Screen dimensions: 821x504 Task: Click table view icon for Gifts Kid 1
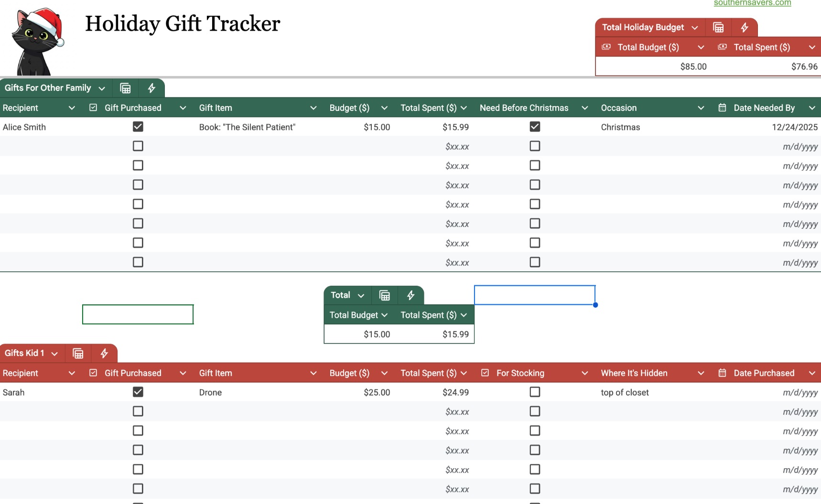tap(78, 354)
